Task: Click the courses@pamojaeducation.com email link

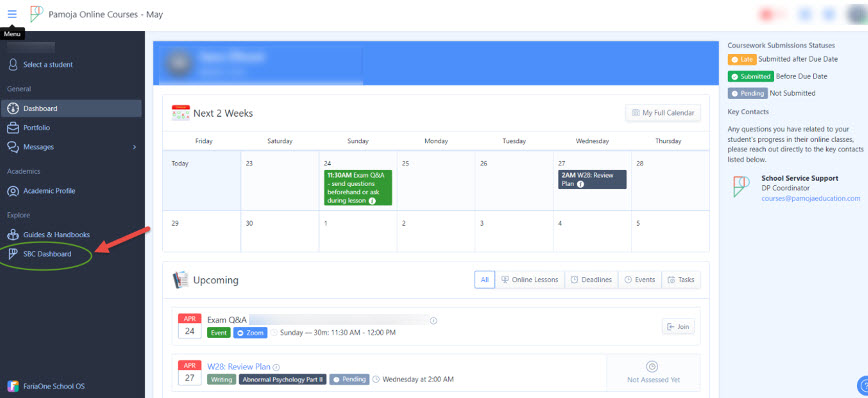Action: pos(811,198)
